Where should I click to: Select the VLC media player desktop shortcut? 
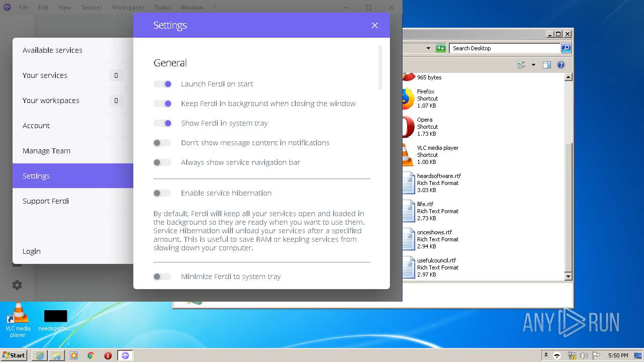point(18,320)
